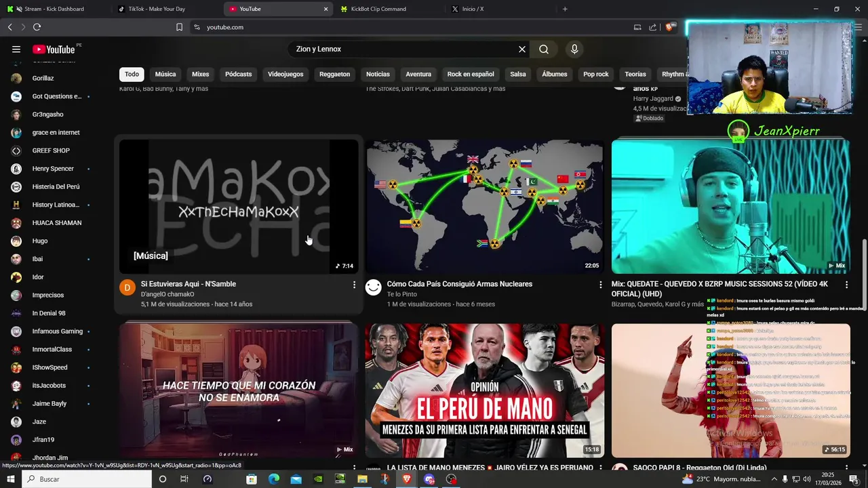Open the anime Hace tiempo mix thumbnail
This screenshot has height=488, width=868.
(239, 390)
